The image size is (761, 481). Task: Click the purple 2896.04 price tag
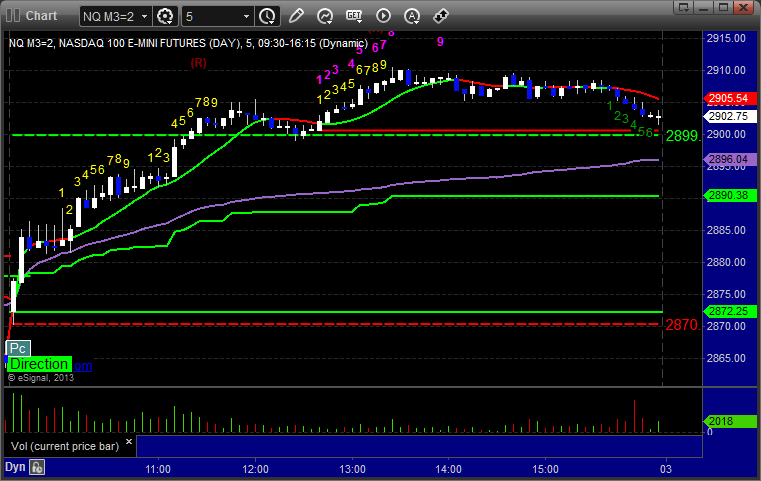[x=730, y=159]
